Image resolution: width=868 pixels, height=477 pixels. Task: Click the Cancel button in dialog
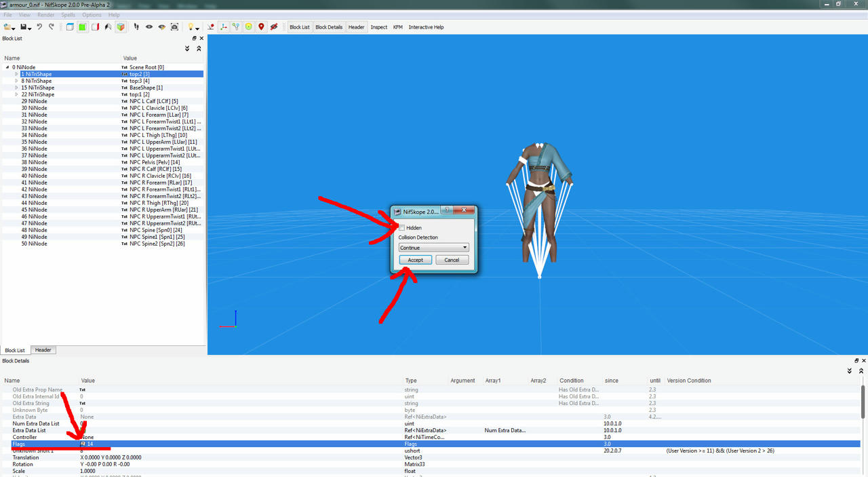coord(452,260)
